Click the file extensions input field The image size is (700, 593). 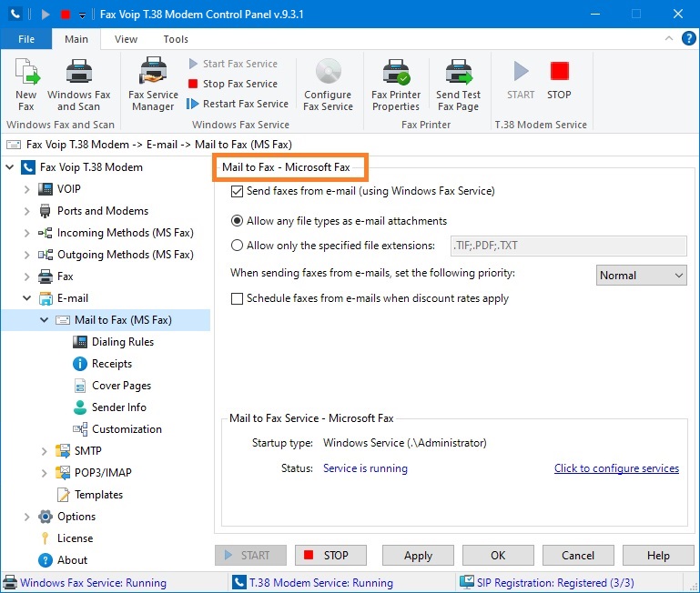pyautogui.click(x=568, y=246)
